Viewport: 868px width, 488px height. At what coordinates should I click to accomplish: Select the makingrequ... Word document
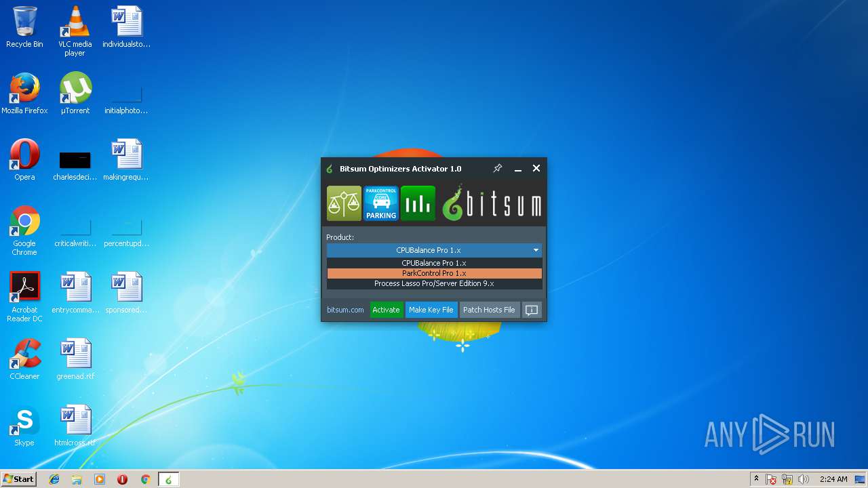[126, 160]
